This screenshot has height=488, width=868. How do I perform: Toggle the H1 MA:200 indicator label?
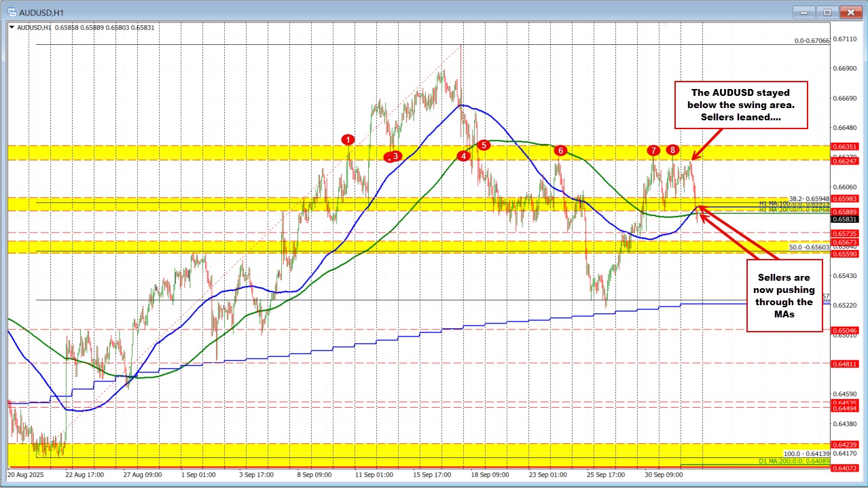784,211
